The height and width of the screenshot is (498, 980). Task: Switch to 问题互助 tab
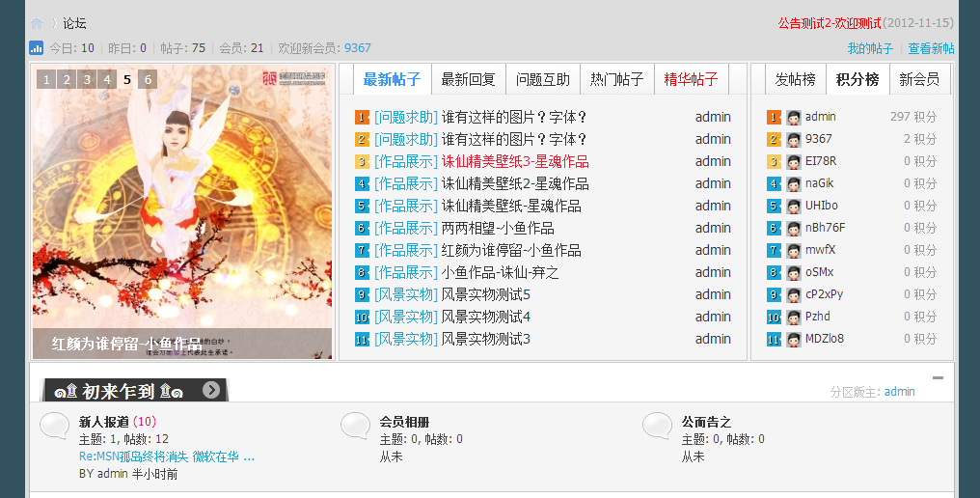click(542, 79)
